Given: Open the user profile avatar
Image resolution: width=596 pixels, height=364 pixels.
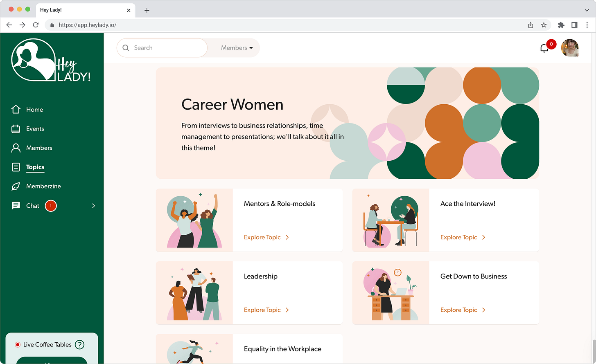Looking at the screenshot, I should point(570,48).
